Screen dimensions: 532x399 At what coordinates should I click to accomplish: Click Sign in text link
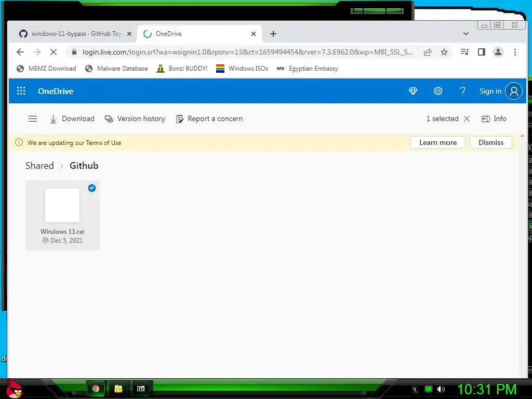[490, 91]
